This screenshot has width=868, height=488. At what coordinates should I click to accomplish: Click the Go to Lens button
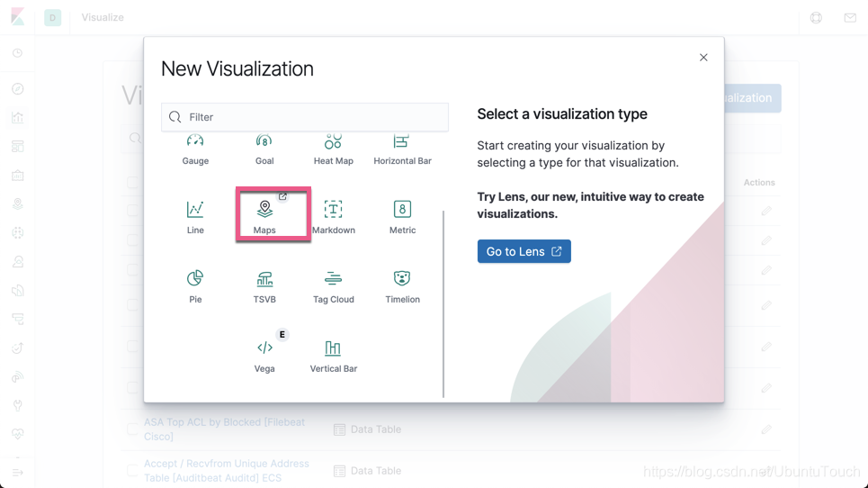[x=524, y=251]
